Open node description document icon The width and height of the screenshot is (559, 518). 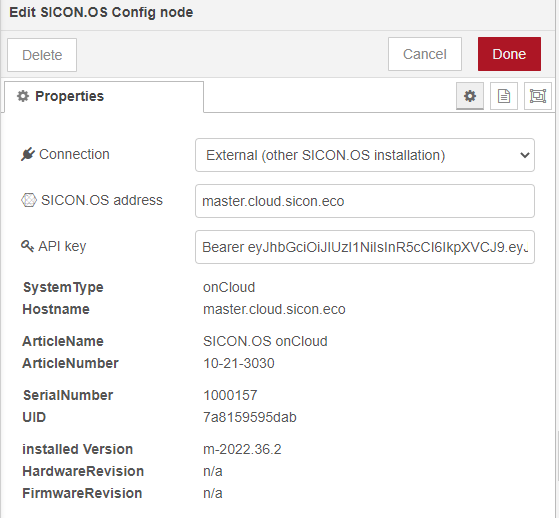[x=504, y=96]
